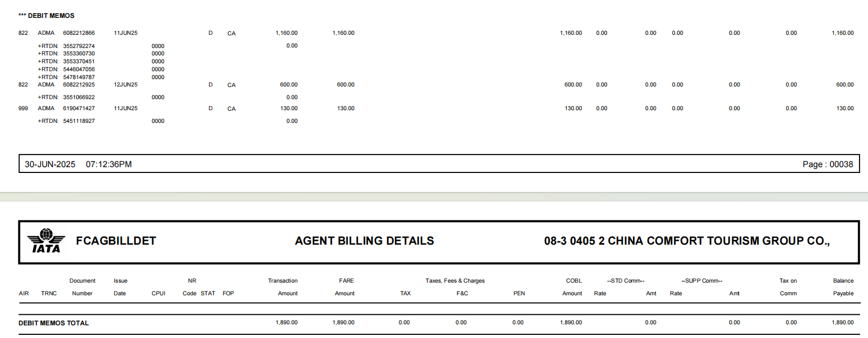Click the issue date 12JUN25
This screenshot has height=338, width=868.
pos(125,85)
